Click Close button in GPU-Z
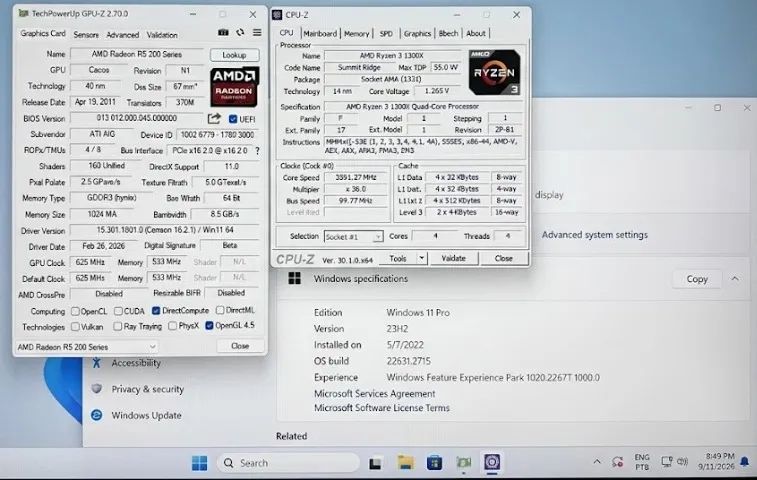The height and width of the screenshot is (480, 757). pyautogui.click(x=240, y=346)
